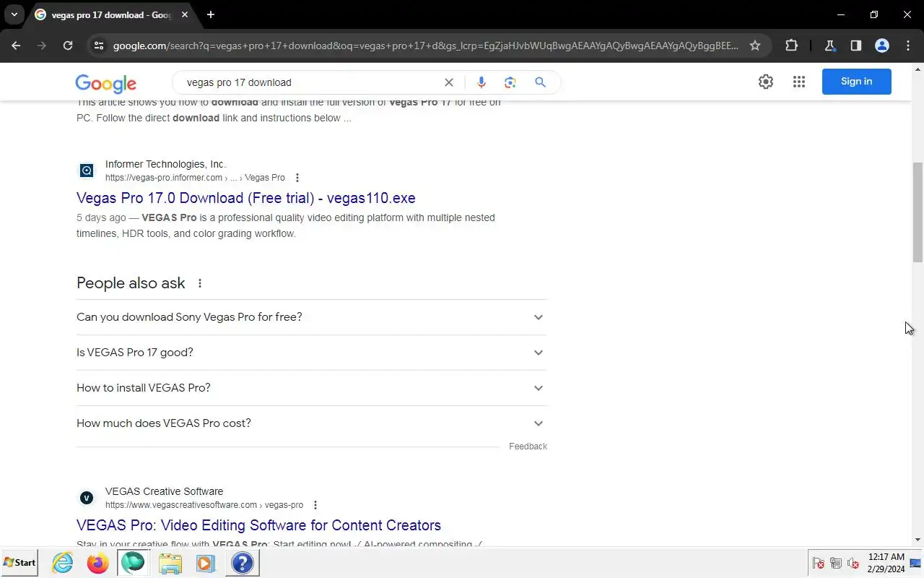Click the Informer Technologies site favicon
924x578 pixels.
pos(87,171)
